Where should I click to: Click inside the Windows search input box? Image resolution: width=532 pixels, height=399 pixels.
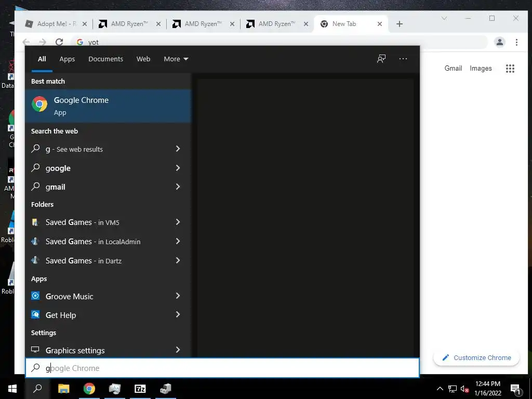222,368
